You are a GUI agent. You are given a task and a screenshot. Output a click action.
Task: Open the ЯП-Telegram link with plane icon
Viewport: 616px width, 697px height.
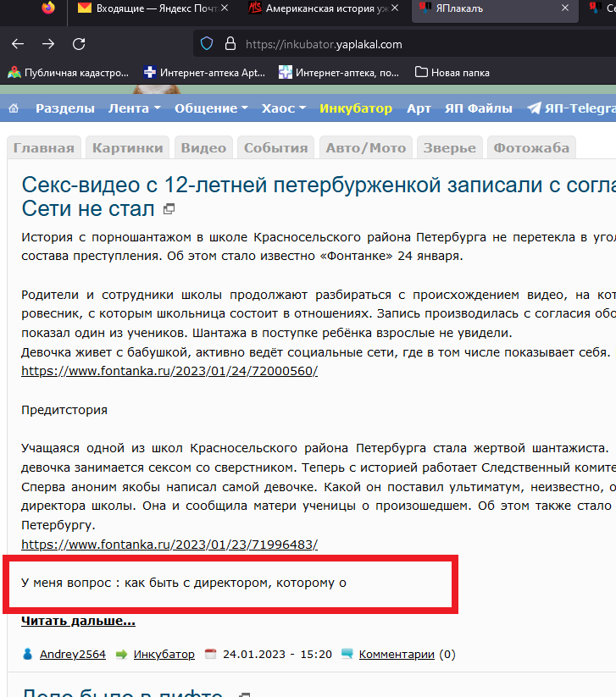click(x=572, y=108)
